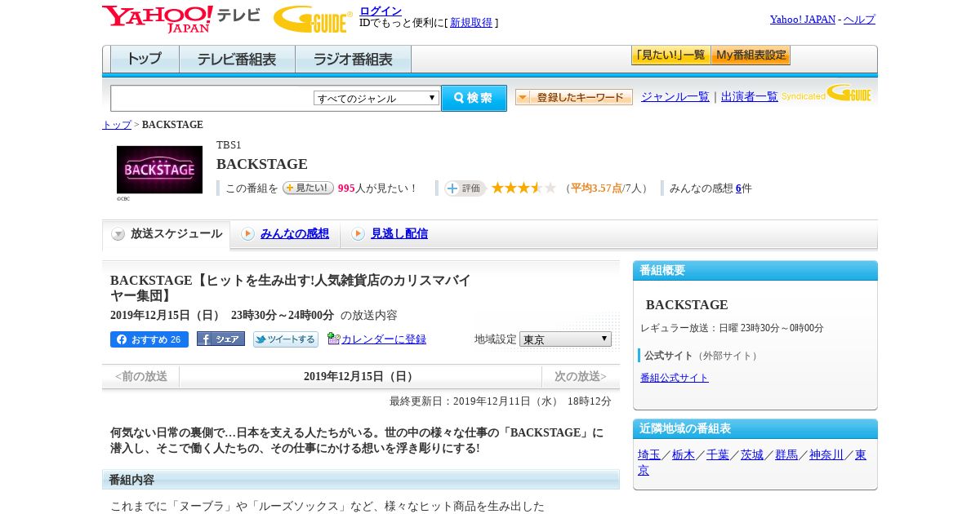Open the ログイン link
This screenshot has width=980, height=514.
[381, 11]
